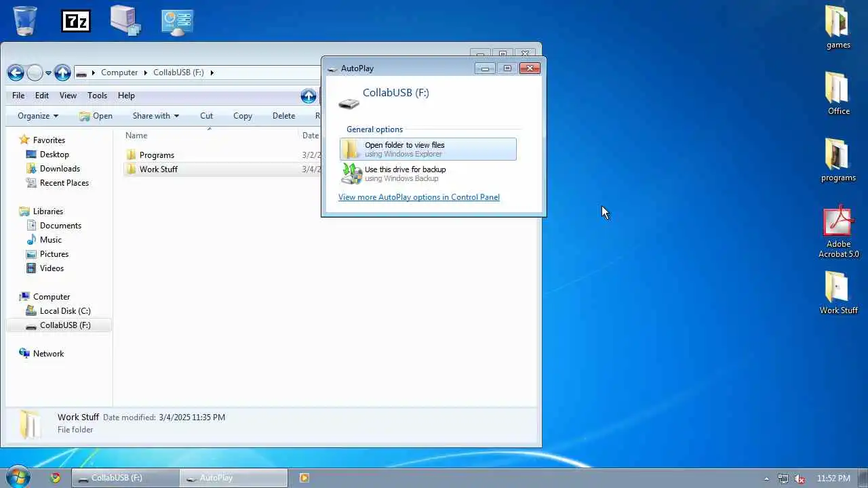
Task: Select Local Disk (C:) in navigation pane
Action: (65, 311)
